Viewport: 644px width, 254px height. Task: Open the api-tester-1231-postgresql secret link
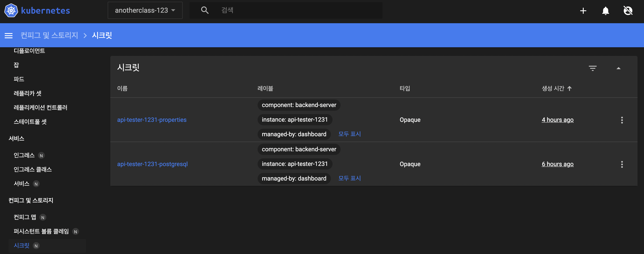[152, 164]
